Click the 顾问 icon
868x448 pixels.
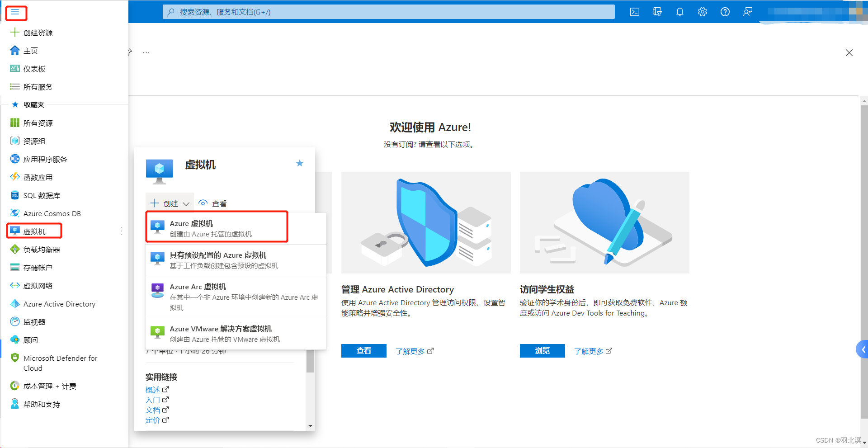point(15,340)
